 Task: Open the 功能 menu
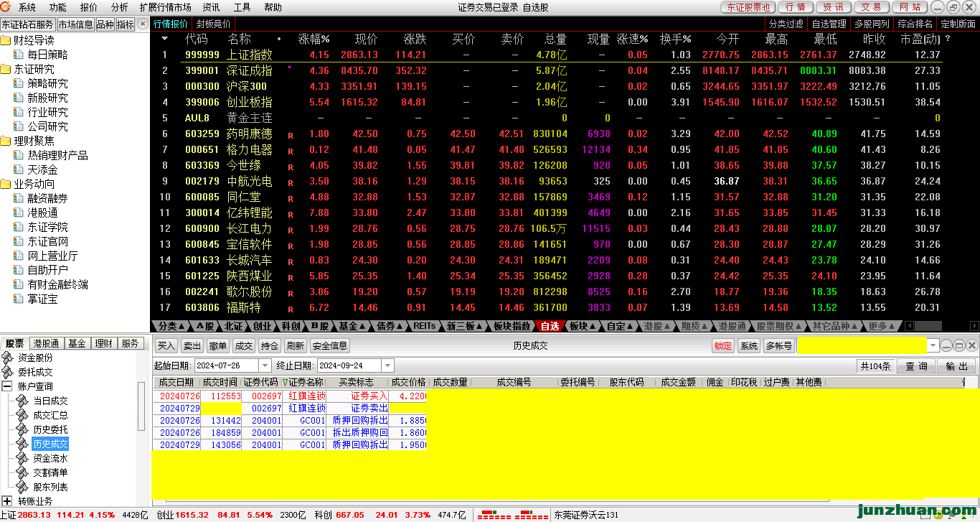[58, 7]
